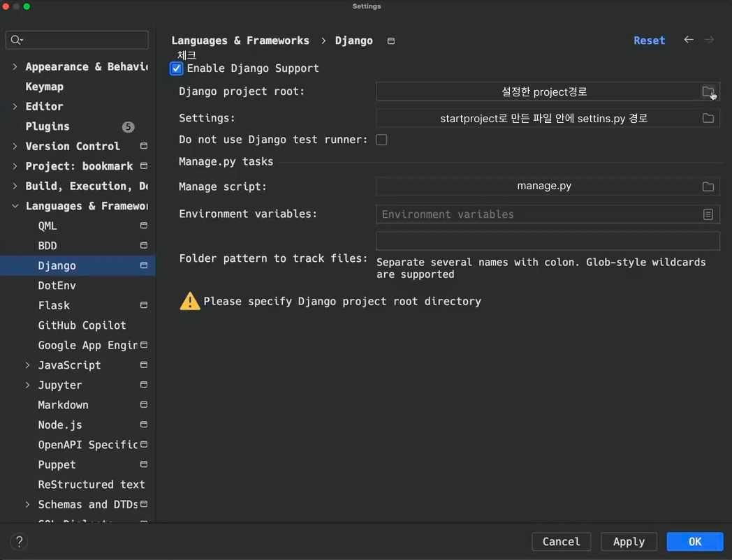
Task: Click the Manage.py tasks section label
Action: [226, 161]
